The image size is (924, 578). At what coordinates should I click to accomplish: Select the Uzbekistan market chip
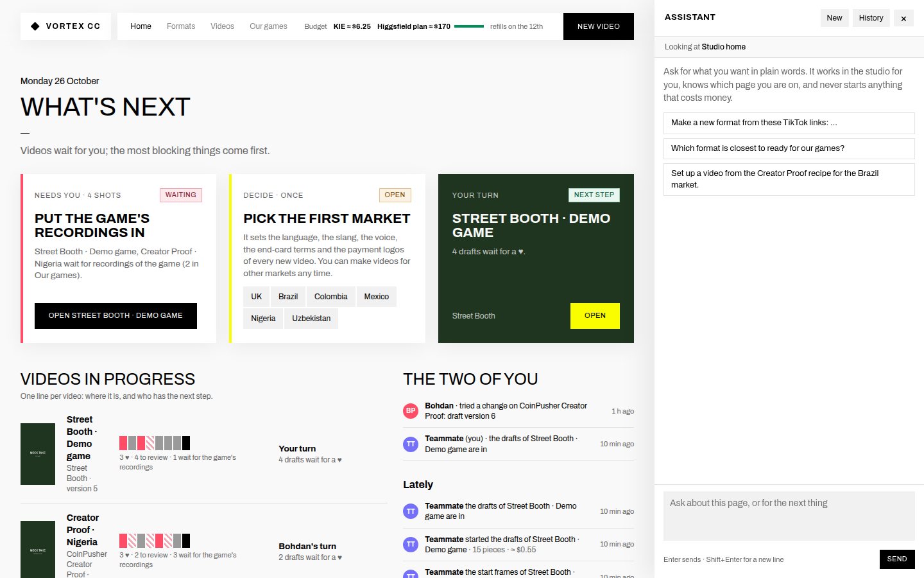pos(311,319)
